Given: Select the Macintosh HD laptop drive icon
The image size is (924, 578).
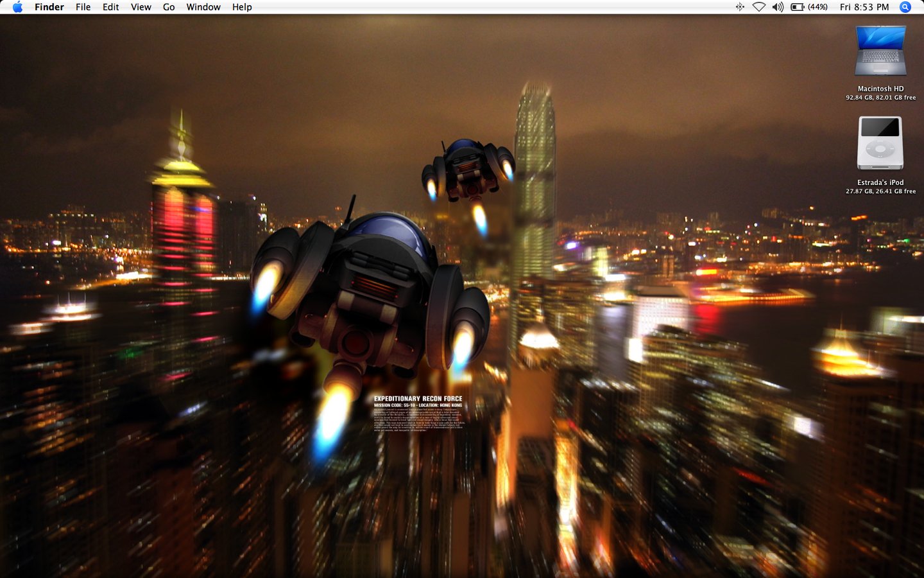Looking at the screenshot, I should click(880, 51).
